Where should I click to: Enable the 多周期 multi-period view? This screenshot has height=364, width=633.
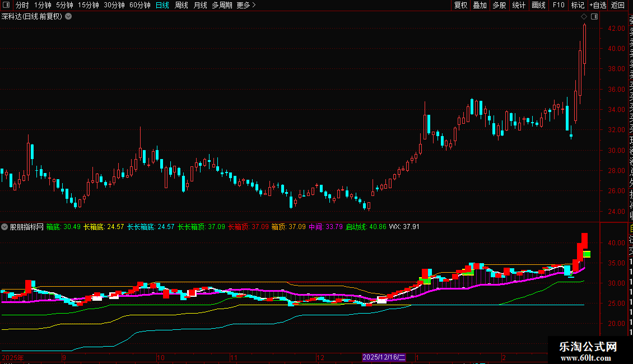222,5
